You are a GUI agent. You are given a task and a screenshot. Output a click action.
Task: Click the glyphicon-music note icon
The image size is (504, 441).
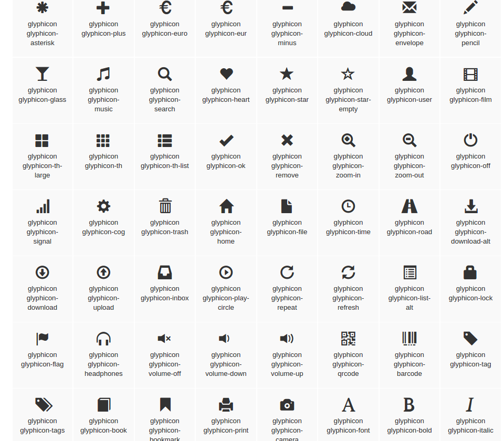[x=103, y=74]
